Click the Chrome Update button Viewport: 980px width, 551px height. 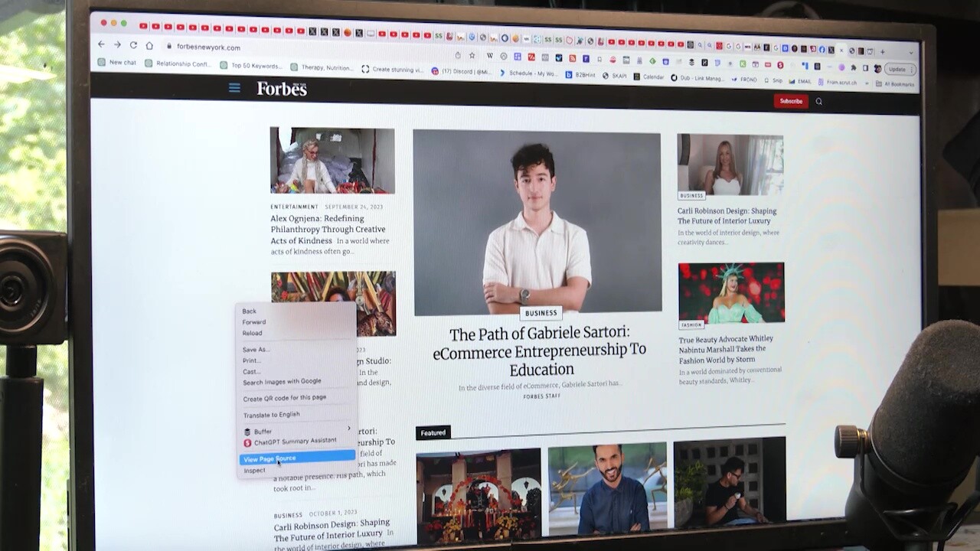[897, 70]
